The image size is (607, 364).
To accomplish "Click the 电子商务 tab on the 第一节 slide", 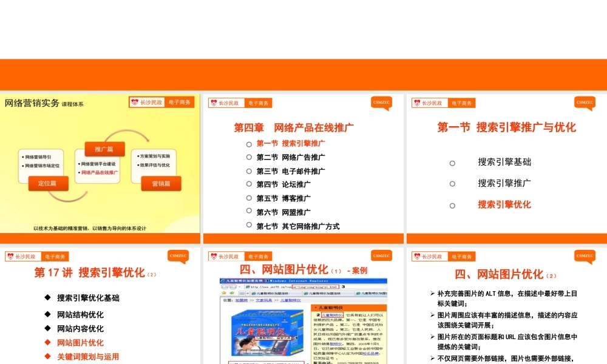I will pyautogui.click(x=463, y=103).
